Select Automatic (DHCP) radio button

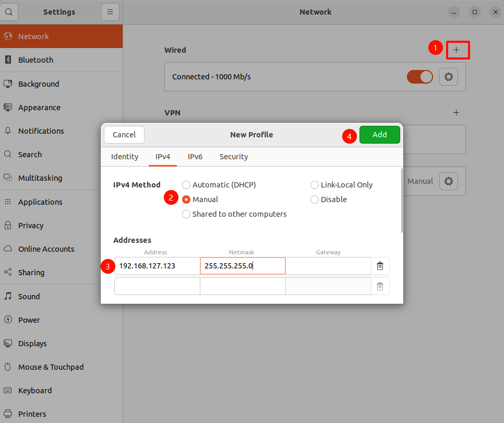pos(186,185)
